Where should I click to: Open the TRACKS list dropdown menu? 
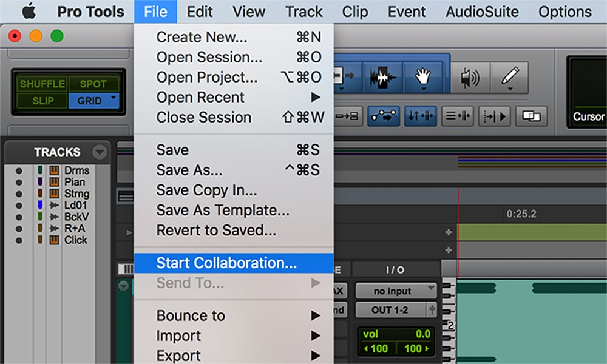[x=99, y=152]
